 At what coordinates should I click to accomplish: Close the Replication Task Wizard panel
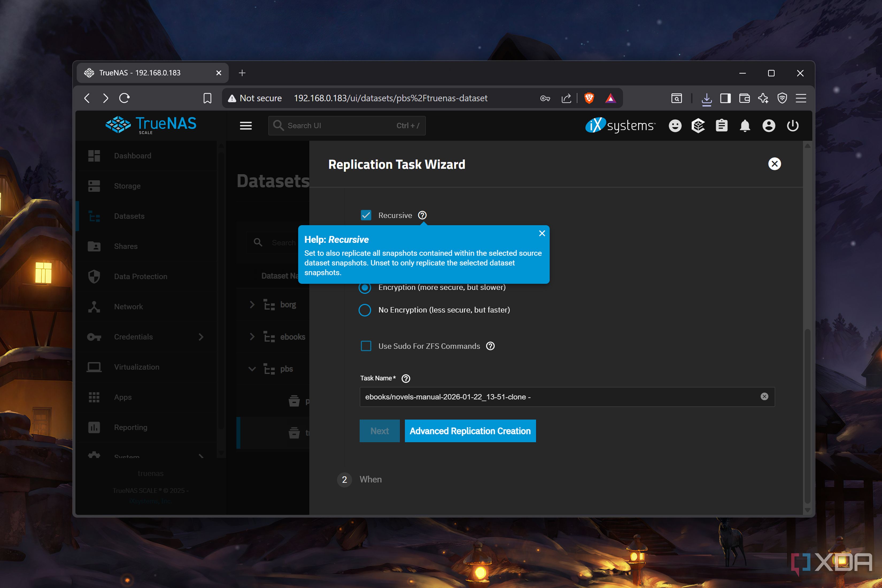[774, 164]
